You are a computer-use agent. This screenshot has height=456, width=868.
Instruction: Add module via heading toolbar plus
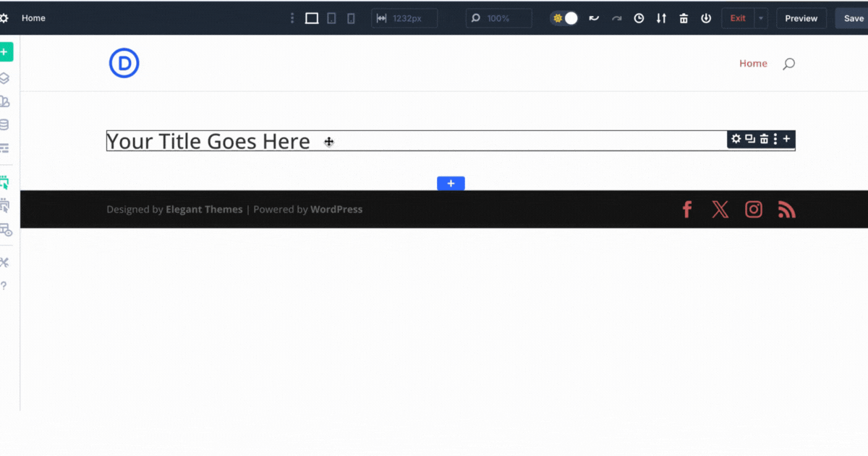pyautogui.click(x=786, y=138)
